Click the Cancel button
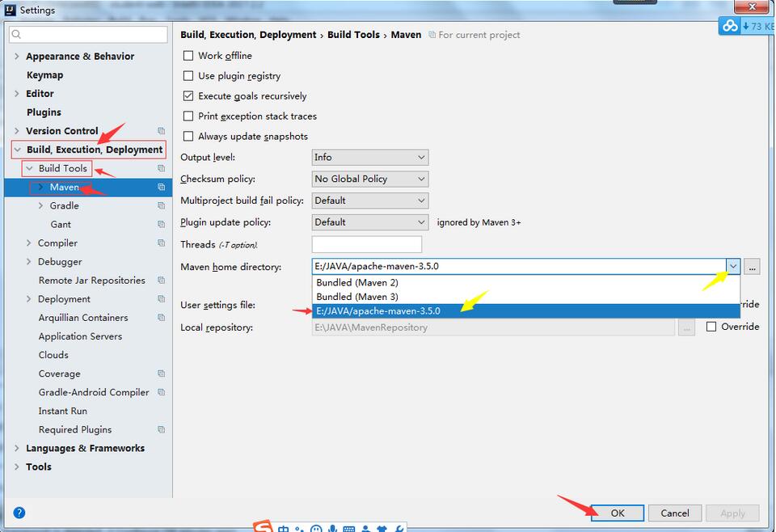The height and width of the screenshot is (532, 776). point(674,513)
